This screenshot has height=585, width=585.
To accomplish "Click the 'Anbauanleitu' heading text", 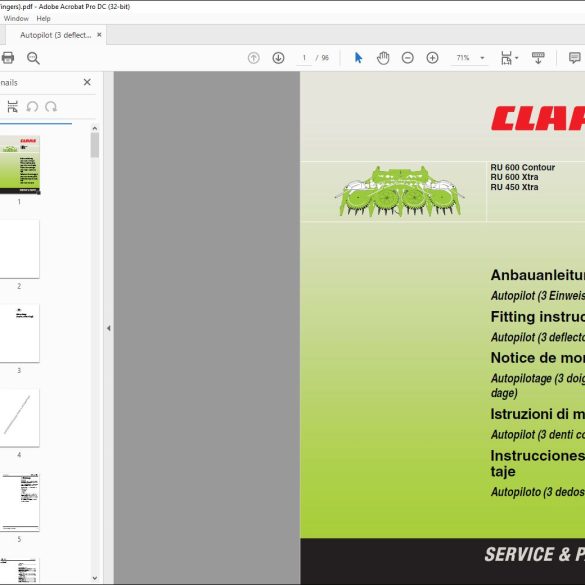I will tap(538, 275).
